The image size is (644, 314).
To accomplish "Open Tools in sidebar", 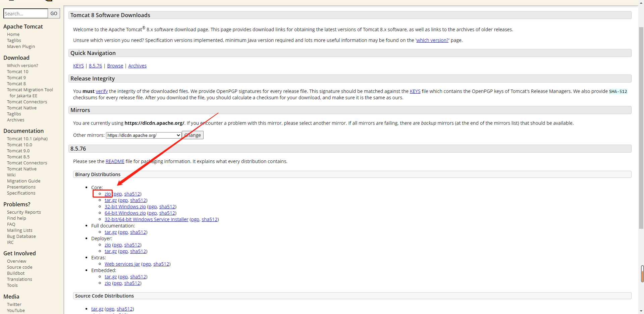I will click(12, 285).
